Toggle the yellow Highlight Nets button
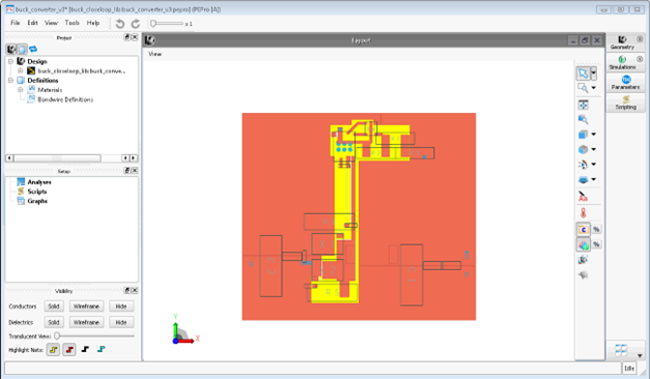The width and height of the screenshot is (650, 379). point(53,350)
